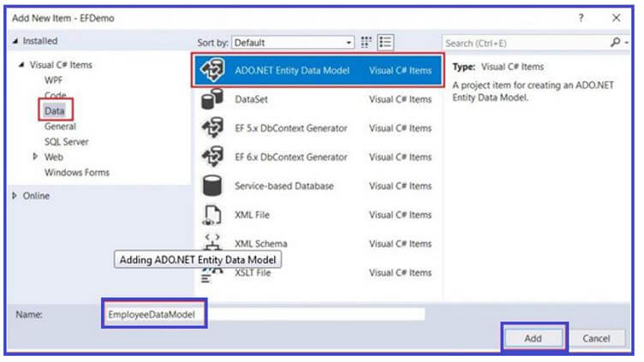
Task: Select the Code category
Action: (x=55, y=95)
